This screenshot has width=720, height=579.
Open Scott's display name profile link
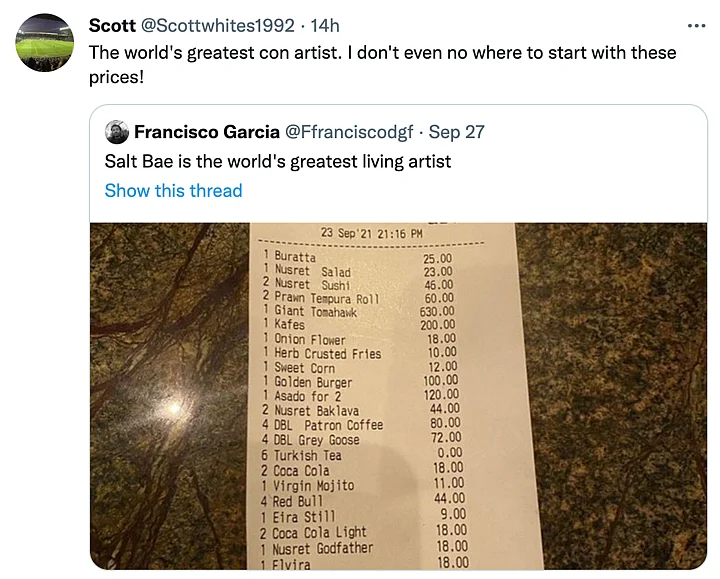(112, 25)
